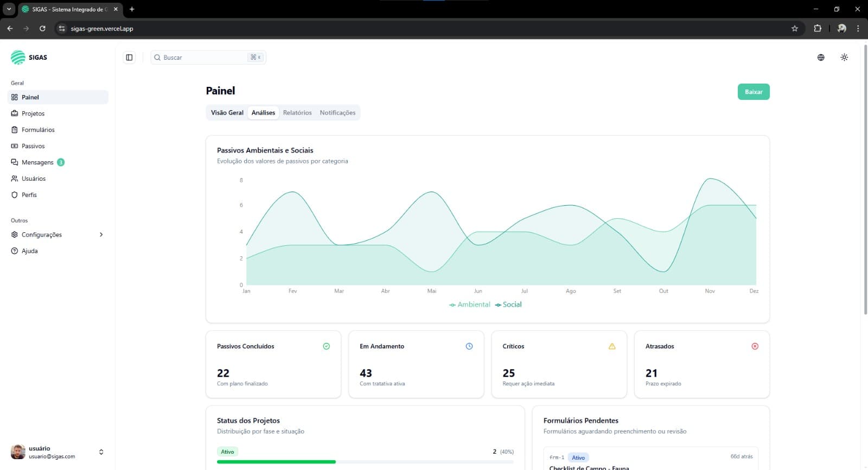Image resolution: width=868 pixels, height=470 pixels.
Task: Open the Ajuda help page
Action: pyautogui.click(x=30, y=251)
